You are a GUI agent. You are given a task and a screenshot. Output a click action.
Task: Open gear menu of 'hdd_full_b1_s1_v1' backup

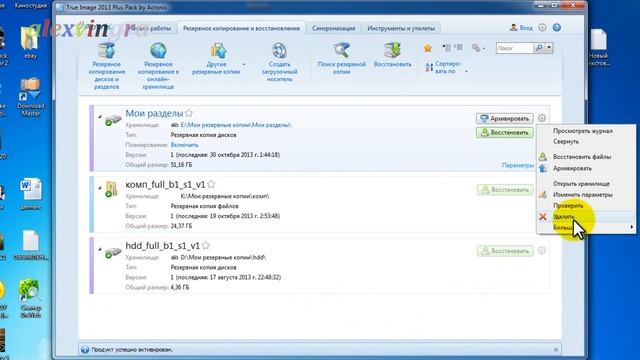click(542, 250)
